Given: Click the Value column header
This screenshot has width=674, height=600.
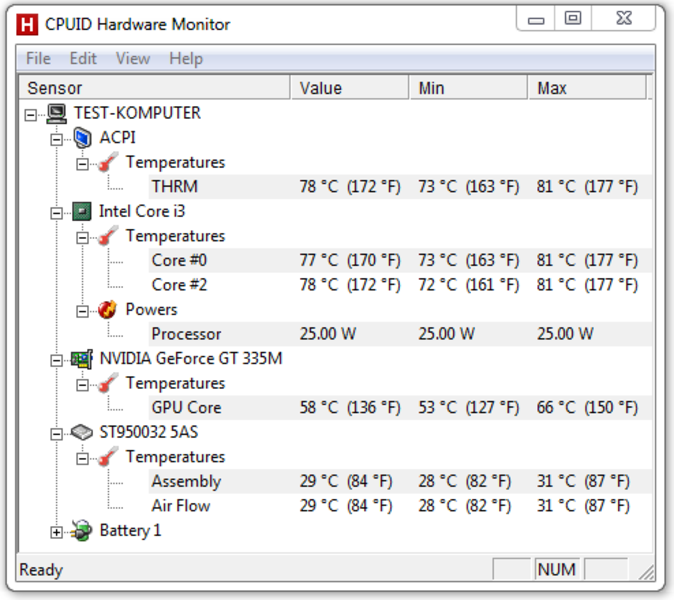Looking at the screenshot, I should [349, 88].
